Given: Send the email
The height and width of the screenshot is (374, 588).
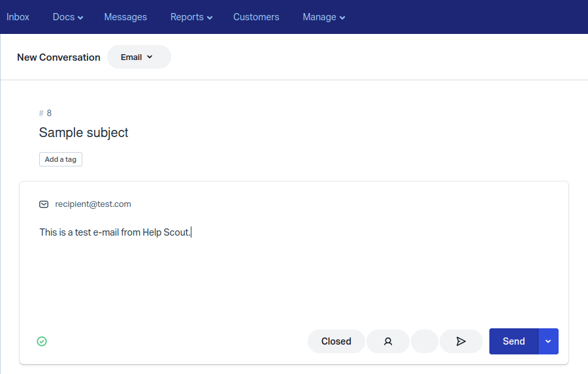Looking at the screenshot, I should click(x=514, y=341).
